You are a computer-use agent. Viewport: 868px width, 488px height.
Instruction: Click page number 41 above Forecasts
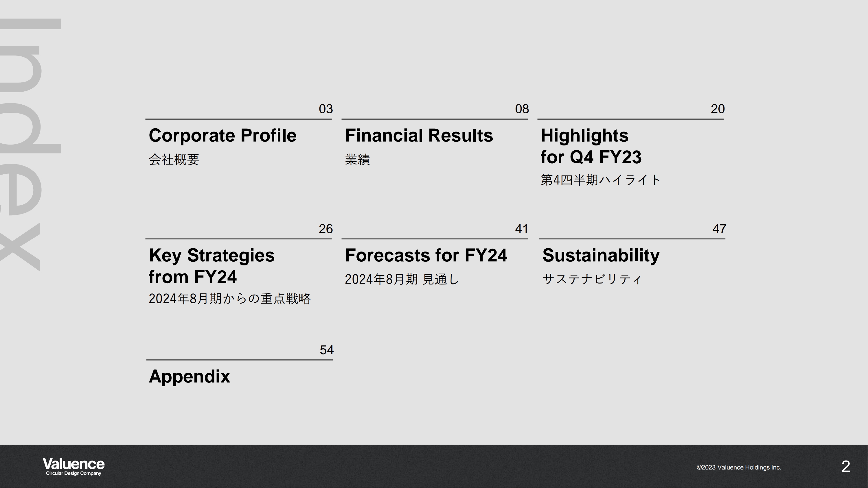522,229
